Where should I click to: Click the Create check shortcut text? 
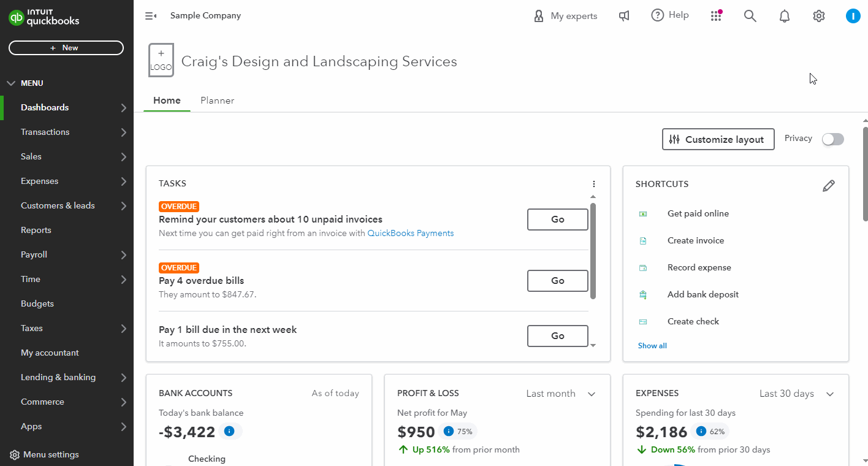click(693, 321)
